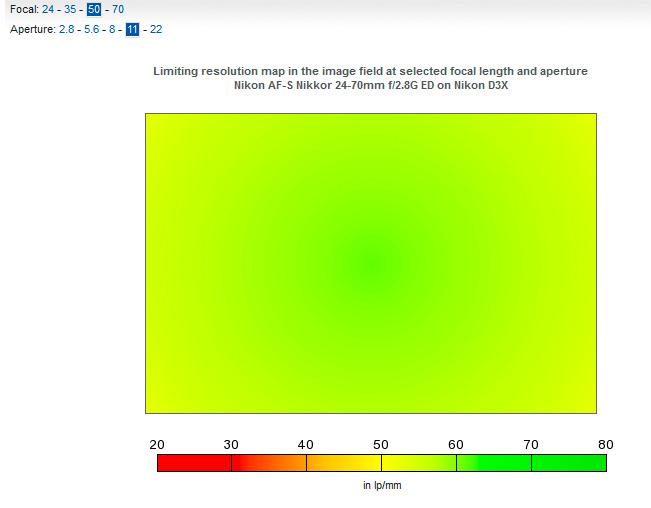651x508 pixels.
Task: Click the '20' scale label
Action: click(x=157, y=444)
